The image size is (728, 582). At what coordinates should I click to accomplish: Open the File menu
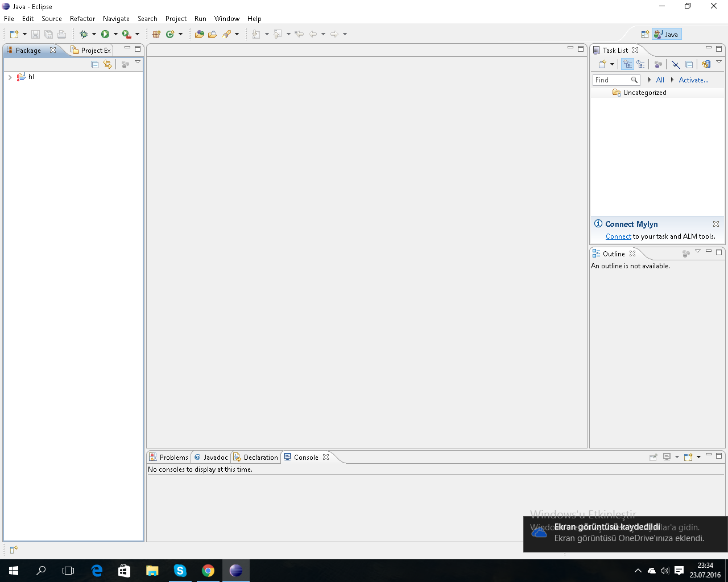click(9, 19)
